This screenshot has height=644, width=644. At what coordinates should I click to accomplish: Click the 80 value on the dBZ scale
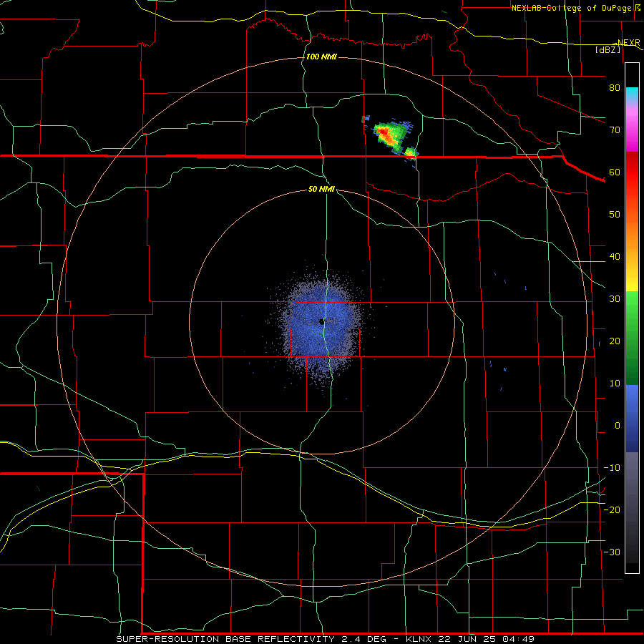tap(615, 87)
